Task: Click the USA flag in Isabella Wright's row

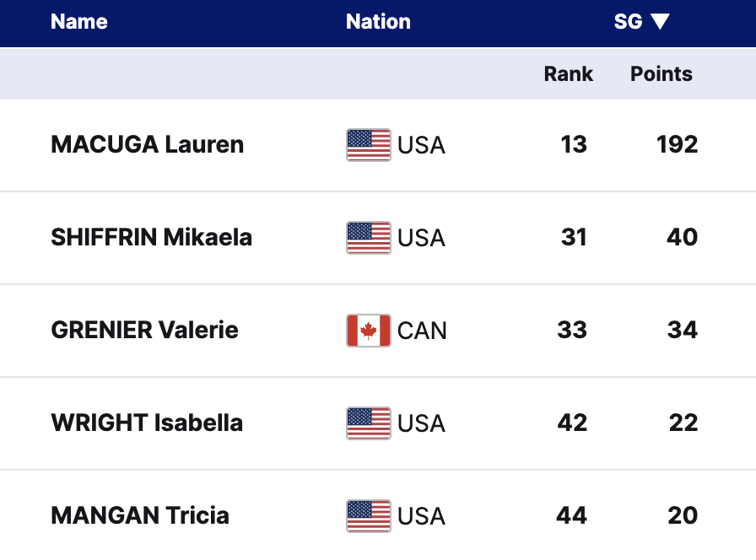Action: (x=368, y=423)
